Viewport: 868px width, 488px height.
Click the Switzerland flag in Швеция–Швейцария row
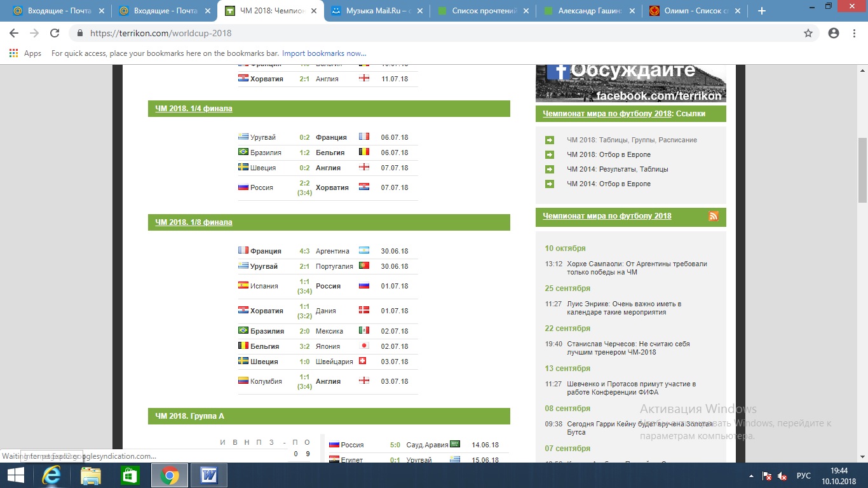pyautogui.click(x=363, y=361)
